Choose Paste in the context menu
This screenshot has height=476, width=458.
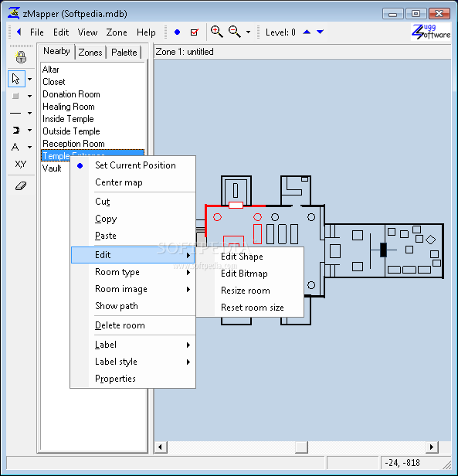pyautogui.click(x=133, y=236)
